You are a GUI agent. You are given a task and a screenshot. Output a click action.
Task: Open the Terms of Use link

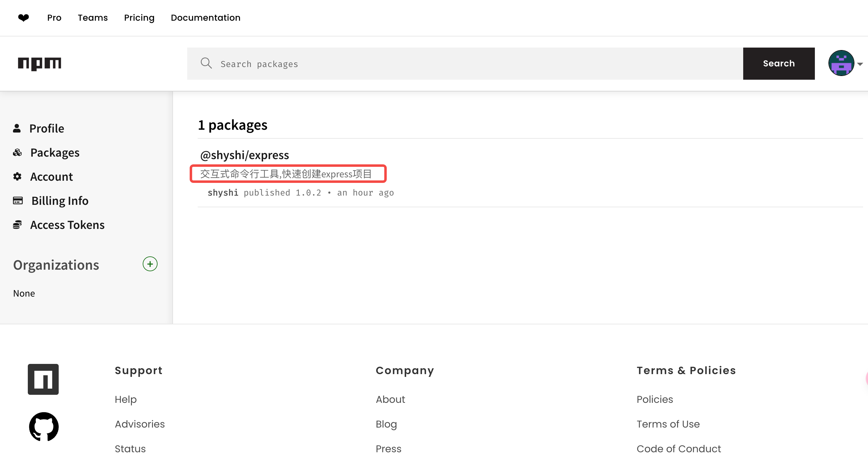coord(668,424)
